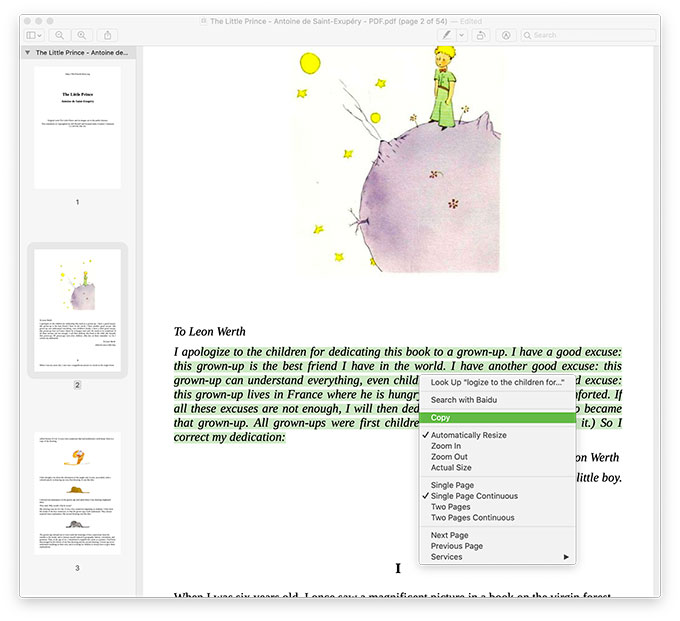Choose Look Up in context menu
The image size is (680, 621).
497,382
